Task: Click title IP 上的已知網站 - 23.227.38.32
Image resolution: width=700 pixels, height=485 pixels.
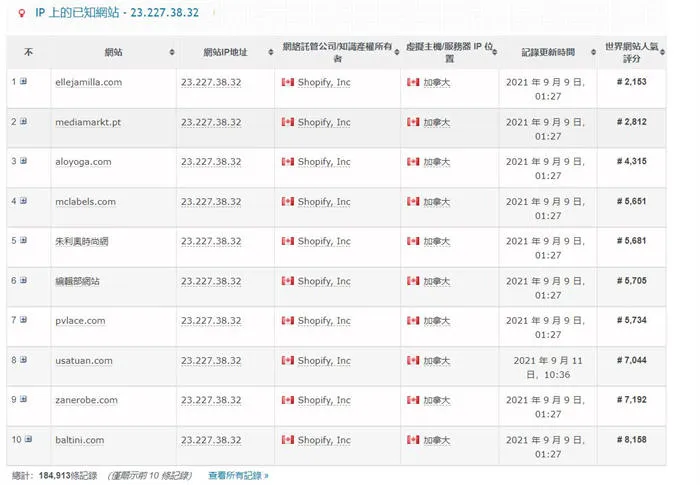Action: point(117,13)
